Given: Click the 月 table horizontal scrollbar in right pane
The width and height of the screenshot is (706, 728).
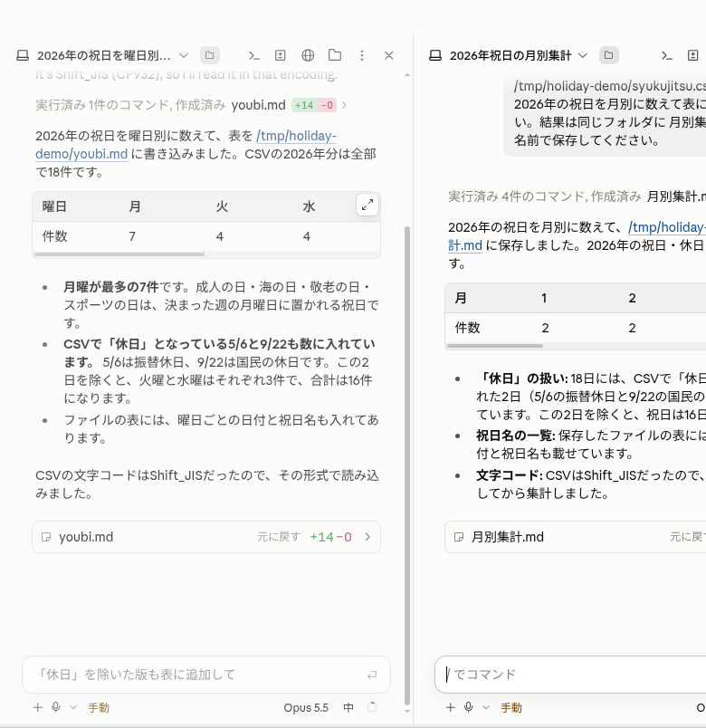Looking at the screenshot, I should [495, 346].
